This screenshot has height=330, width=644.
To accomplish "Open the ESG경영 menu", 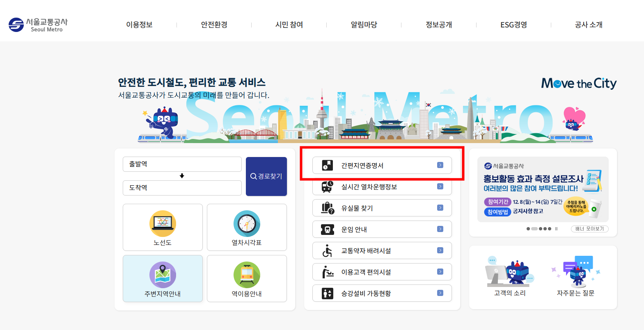I will (513, 25).
